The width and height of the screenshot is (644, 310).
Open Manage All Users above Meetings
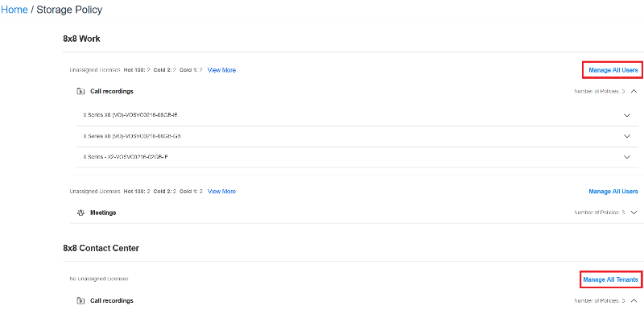613,192
